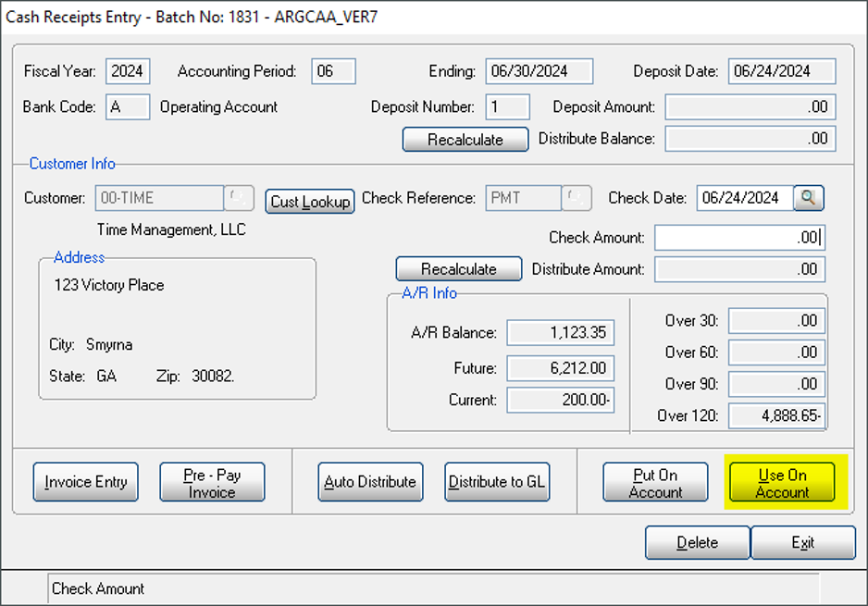
Task: Click the state value GA
Action: (106, 377)
